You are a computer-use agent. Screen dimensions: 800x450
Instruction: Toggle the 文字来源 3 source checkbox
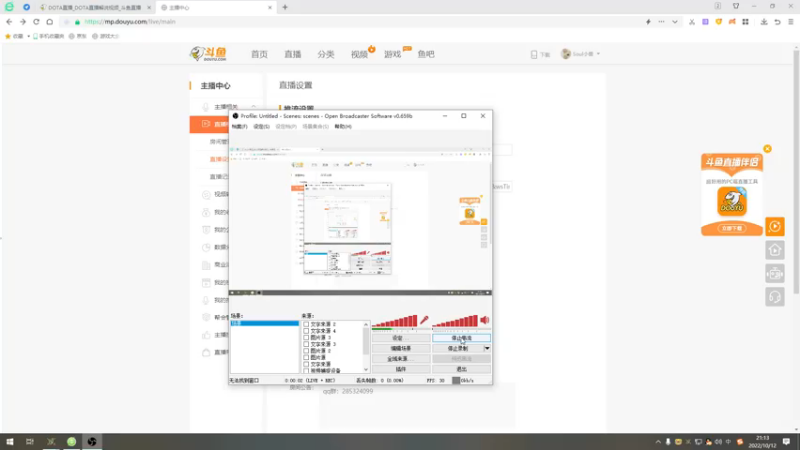click(x=306, y=344)
